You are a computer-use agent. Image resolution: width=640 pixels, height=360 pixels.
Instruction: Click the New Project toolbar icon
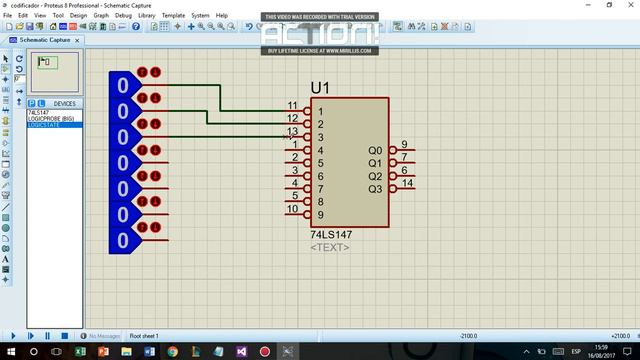[x=9, y=27]
